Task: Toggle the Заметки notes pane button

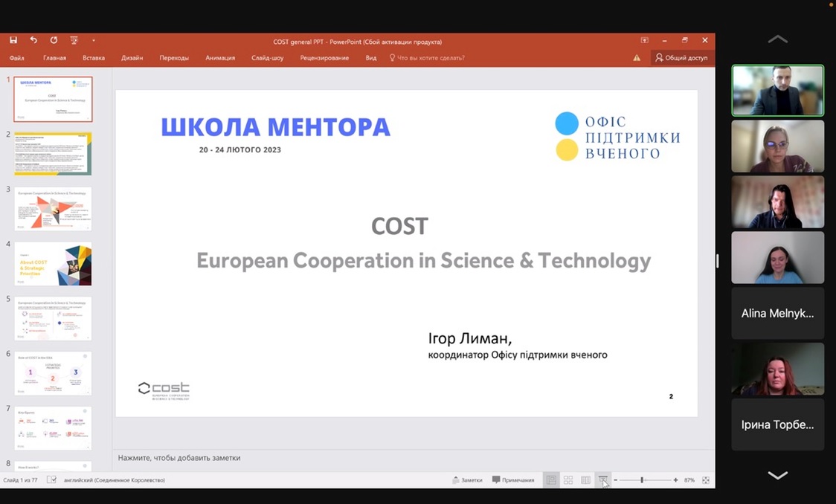Action: click(467, 480)
